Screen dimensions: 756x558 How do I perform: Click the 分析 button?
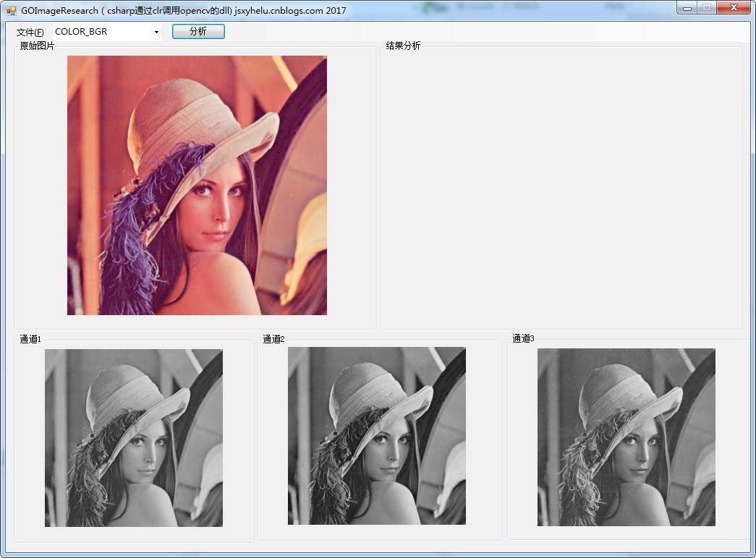coord(198,31)
